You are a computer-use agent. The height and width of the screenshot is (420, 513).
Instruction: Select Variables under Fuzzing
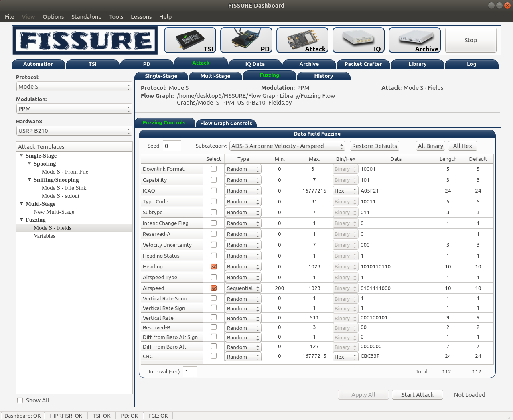point(45,236)
